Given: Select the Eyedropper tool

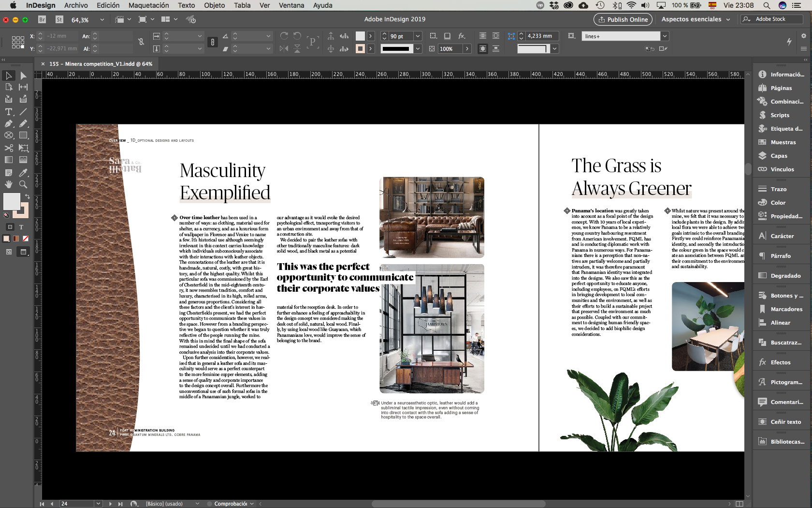Looking at the screenshot, I should pyautogui.click(x=23, y=173).
